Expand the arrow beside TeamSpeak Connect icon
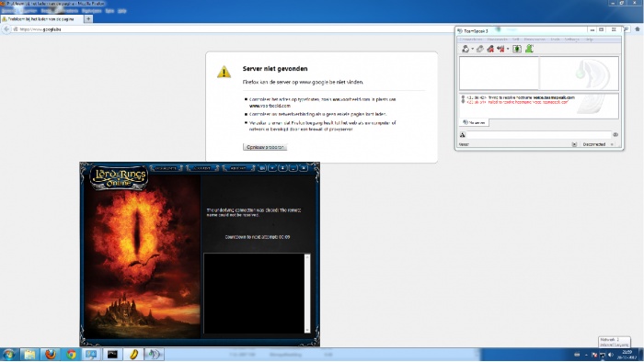Screen dimensions: 644x362 [472, 50]
